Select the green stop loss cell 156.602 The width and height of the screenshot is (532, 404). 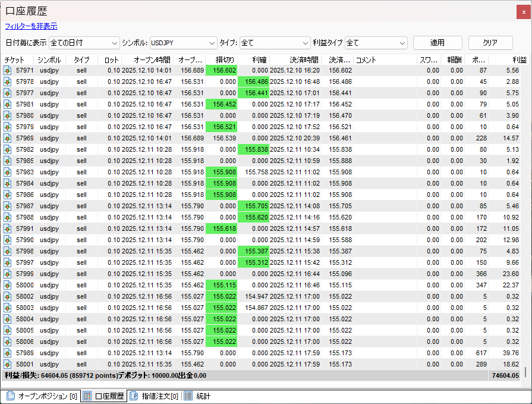point(221,70)
